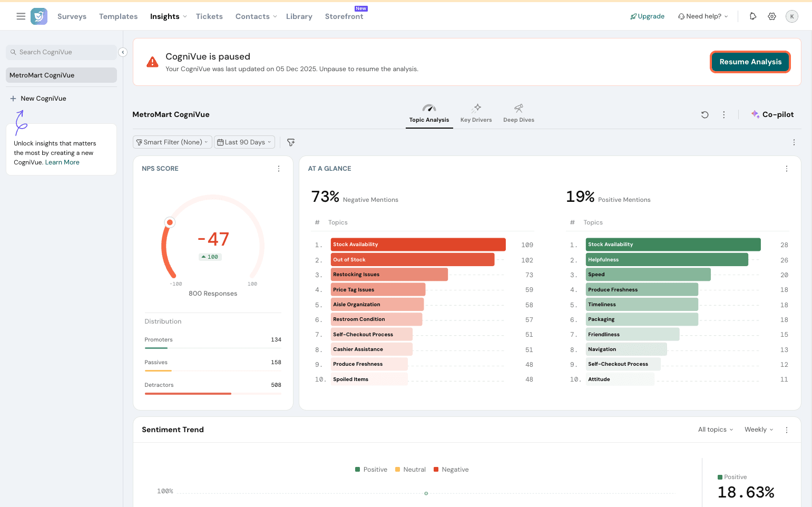Image resolution: width=812 pixels, height=507 pixels.
Task: Toggle the Neutral legend series
Action: point(410,470)
